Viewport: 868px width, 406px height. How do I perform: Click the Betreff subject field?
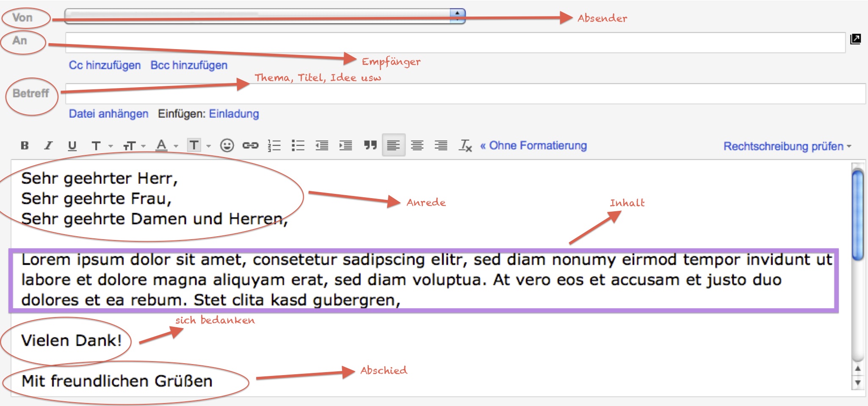(465, 94)
